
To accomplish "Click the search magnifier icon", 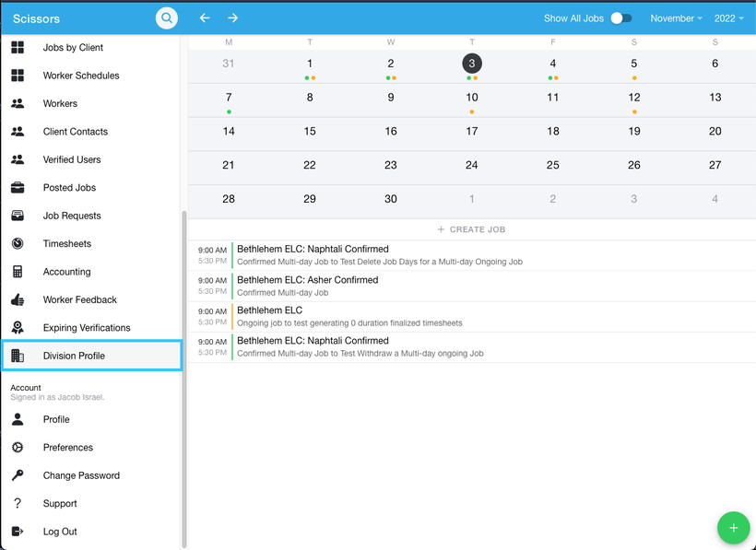I will click(x=166, y=18).
